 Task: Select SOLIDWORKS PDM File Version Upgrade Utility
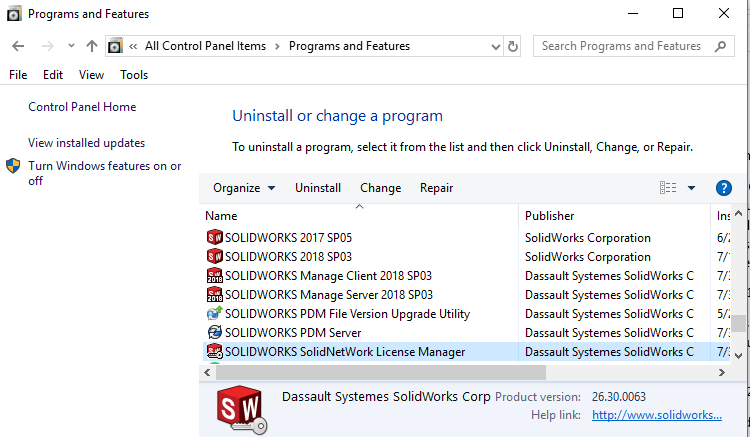348,314
